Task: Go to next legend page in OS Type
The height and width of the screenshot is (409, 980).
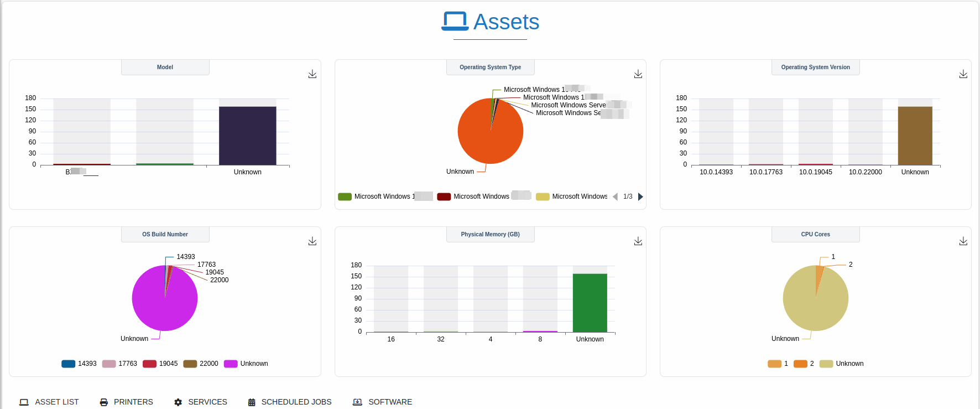Action: [640, 196]
